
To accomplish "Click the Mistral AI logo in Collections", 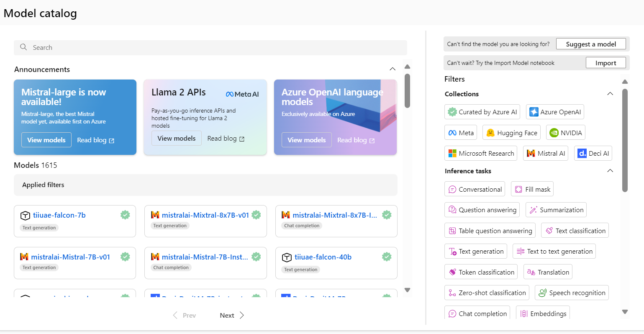I will (x=531, y=153).
